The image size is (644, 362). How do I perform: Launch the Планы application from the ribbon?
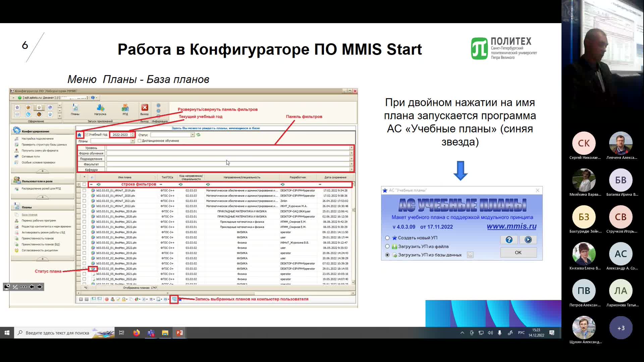pos(75,109)
